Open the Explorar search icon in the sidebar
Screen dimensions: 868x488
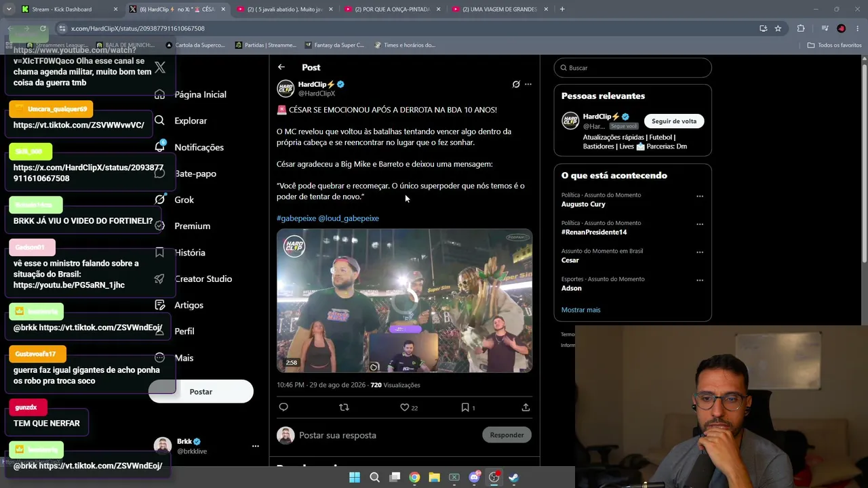[159, 121]
